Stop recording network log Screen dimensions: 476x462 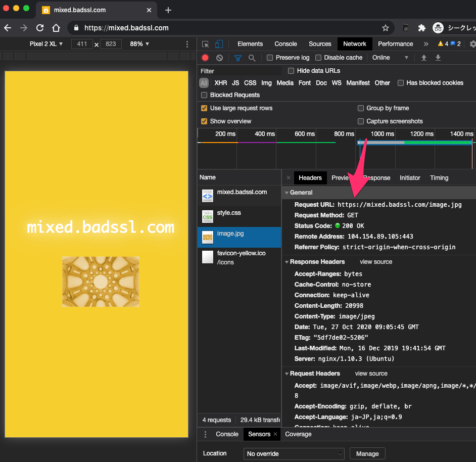click(205, 58)
